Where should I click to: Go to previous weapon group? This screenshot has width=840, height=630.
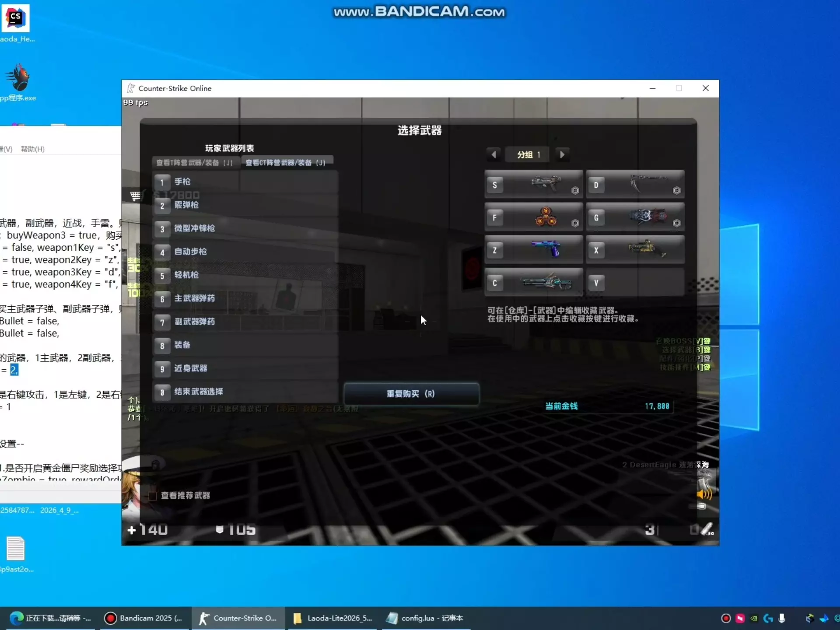[493, 154]
